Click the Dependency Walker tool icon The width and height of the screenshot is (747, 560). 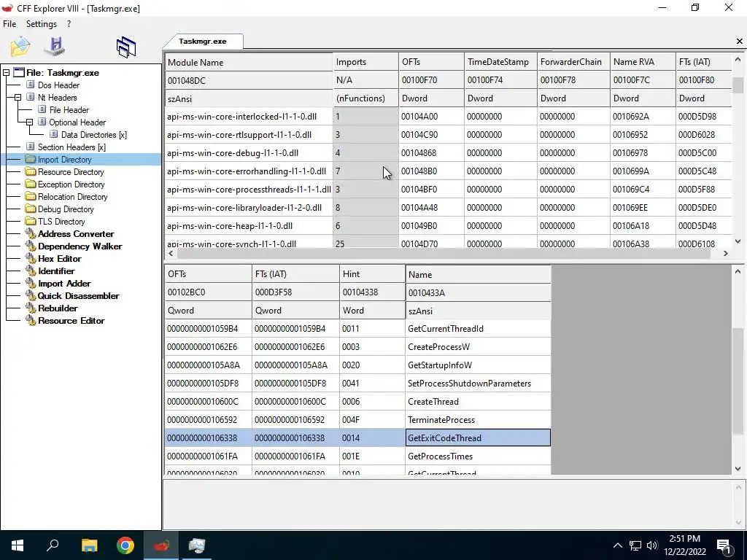tap(31, 246)
